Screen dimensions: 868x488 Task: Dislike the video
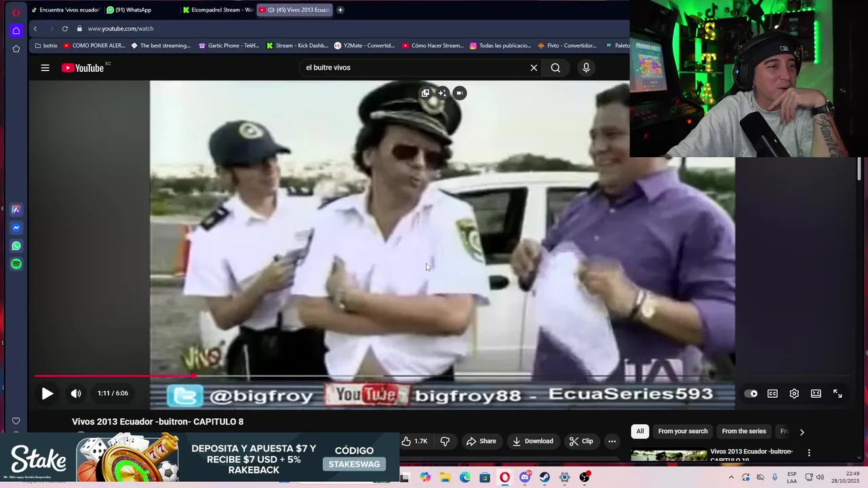point(445,441)
